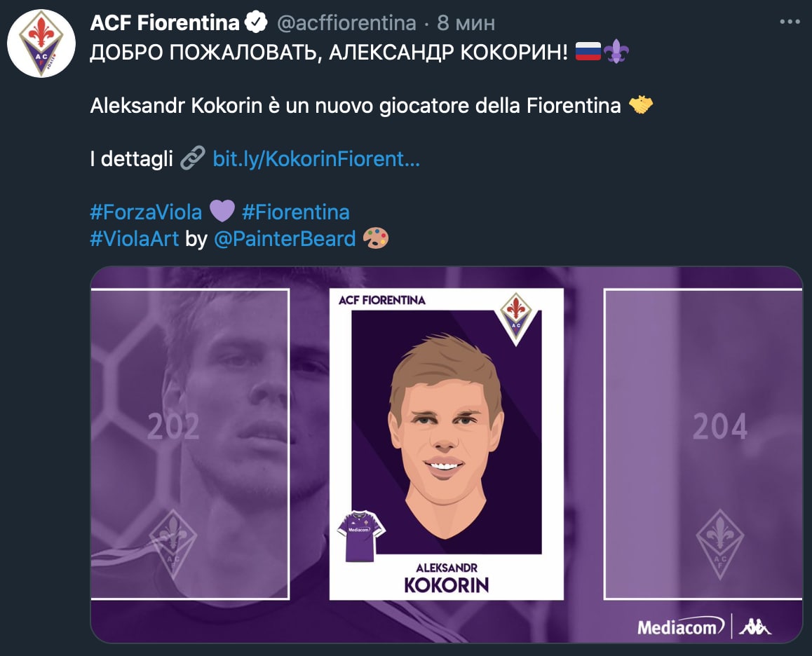
Task: Open the tweet's three-dot more menu
Action: 790,22
